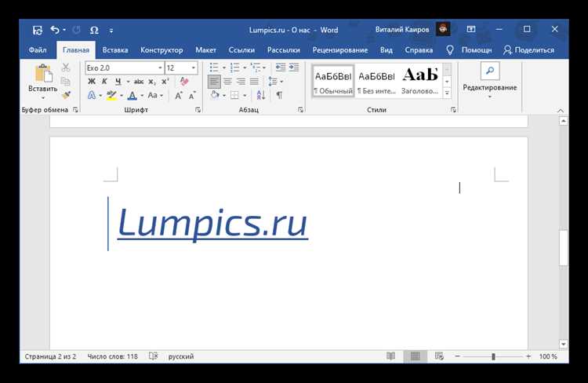588x383 pixels.
Task: Apply text effects with outlined A
Action: point(92,96)
